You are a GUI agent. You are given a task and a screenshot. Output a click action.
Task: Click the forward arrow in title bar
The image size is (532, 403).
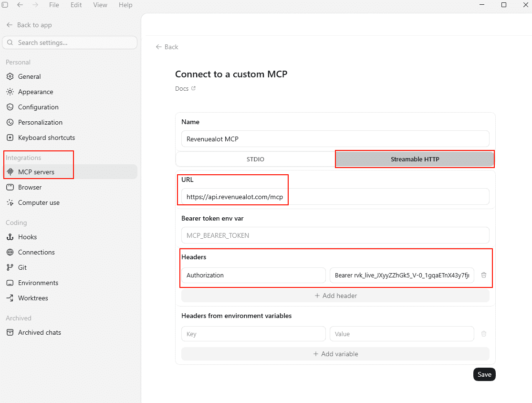pyautogui.click(x=35, y=5)
